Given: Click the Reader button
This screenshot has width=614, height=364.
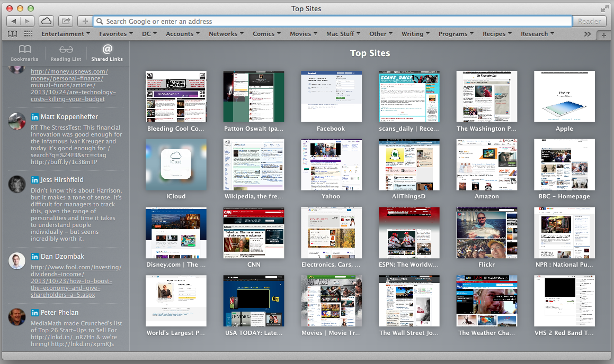Looking at the screenshot, I should pos(589,21).
